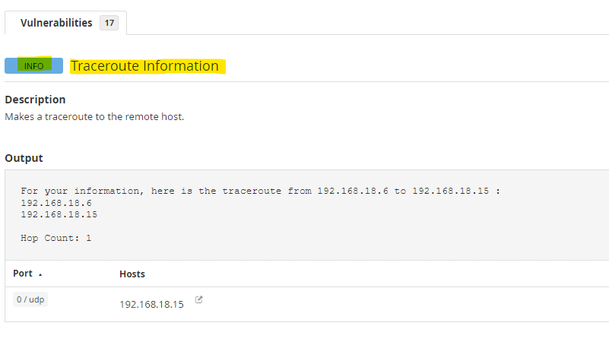Open the external link icon beside host 192.168.18.15
Viewport: 609px width, 364px height.
click(x=199, y=299)
